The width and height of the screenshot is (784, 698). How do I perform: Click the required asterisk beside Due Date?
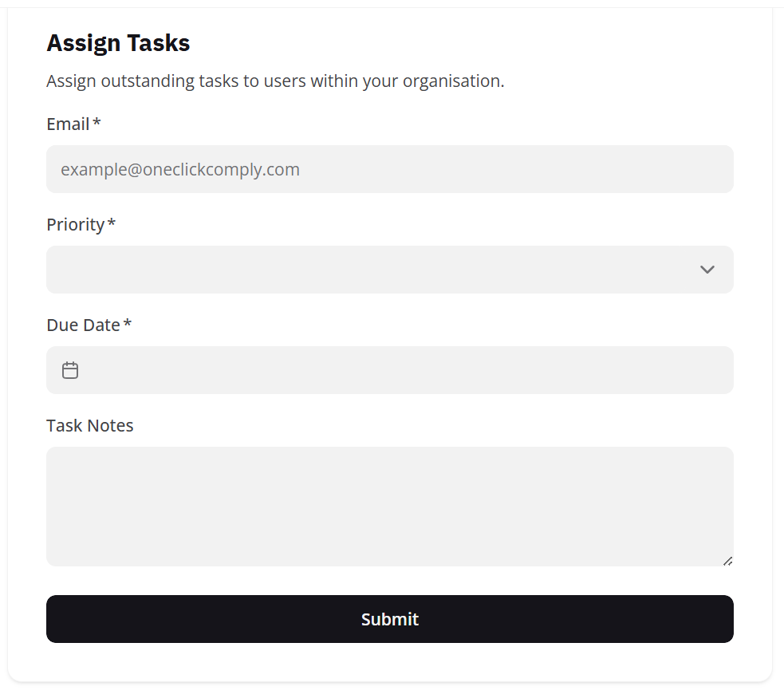coord(128,325)
